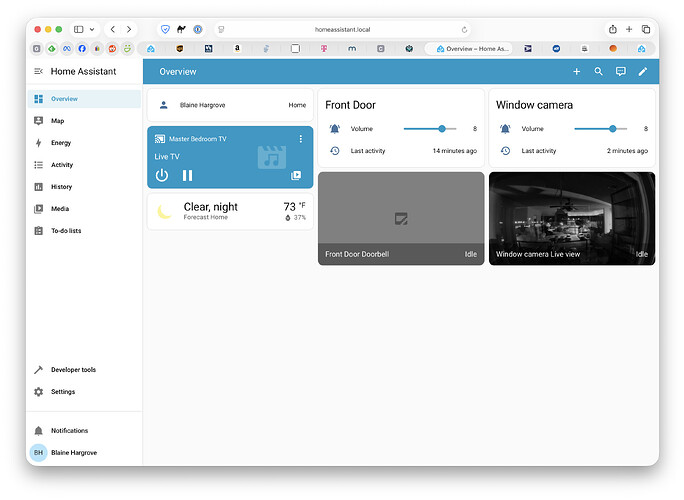
Task: Open To-do lists panel
Action: click(x=85, y=230)
